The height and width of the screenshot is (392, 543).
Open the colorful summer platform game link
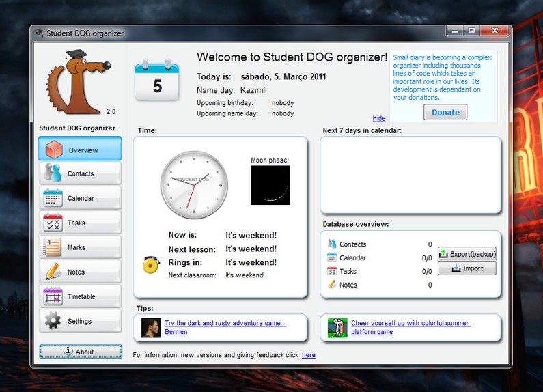[x=410, y=327]
